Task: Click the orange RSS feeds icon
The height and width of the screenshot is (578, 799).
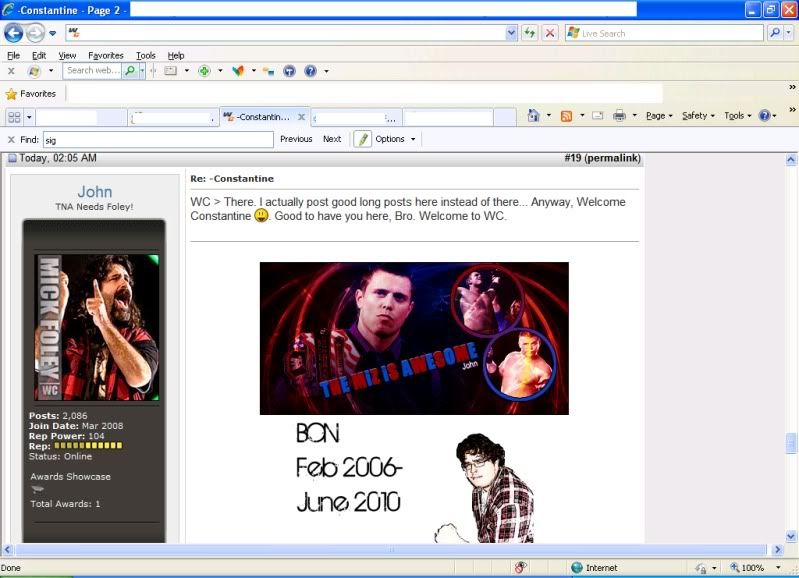Action: (x=566, y=116)
